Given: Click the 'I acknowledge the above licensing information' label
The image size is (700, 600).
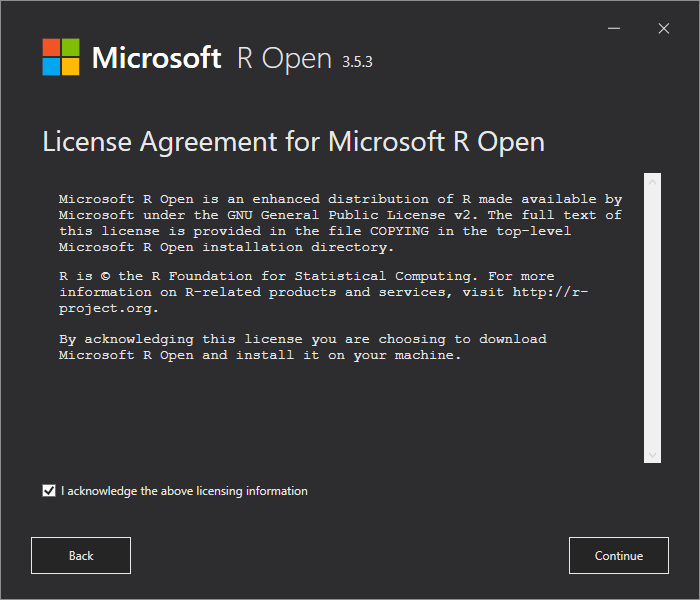Looking at the screenshot, I should (x=184, y=491).
